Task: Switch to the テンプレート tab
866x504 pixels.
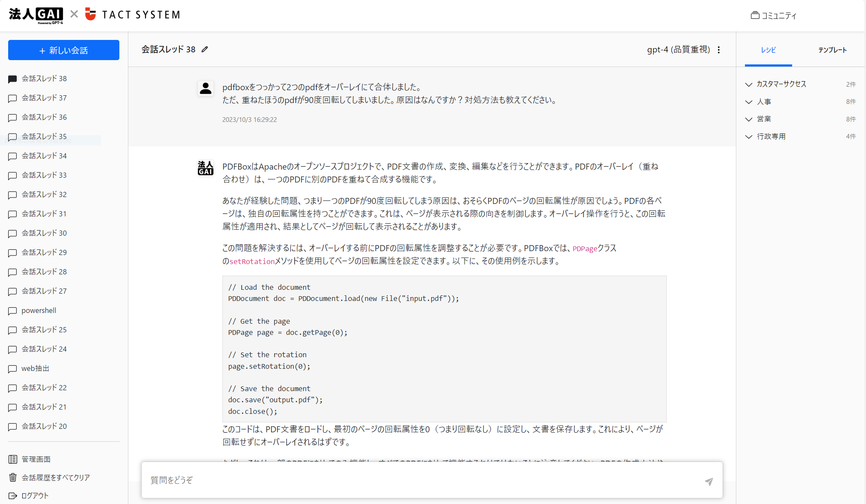Action: (833, 50)
